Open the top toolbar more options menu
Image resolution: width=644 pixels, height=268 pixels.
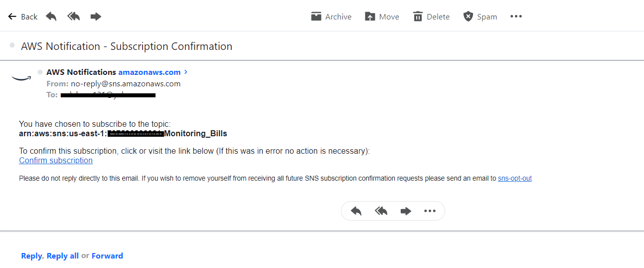click(516, 16)
